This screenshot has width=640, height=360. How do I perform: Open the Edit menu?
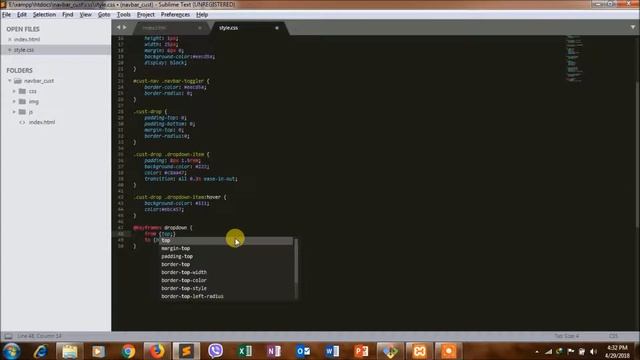(x=22, y=15)
